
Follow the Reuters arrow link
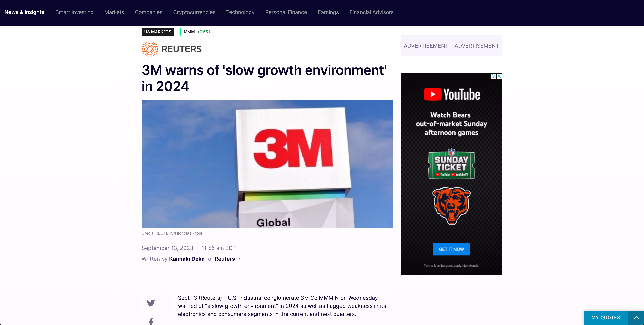pyautogui.click(x=228, y=259)
